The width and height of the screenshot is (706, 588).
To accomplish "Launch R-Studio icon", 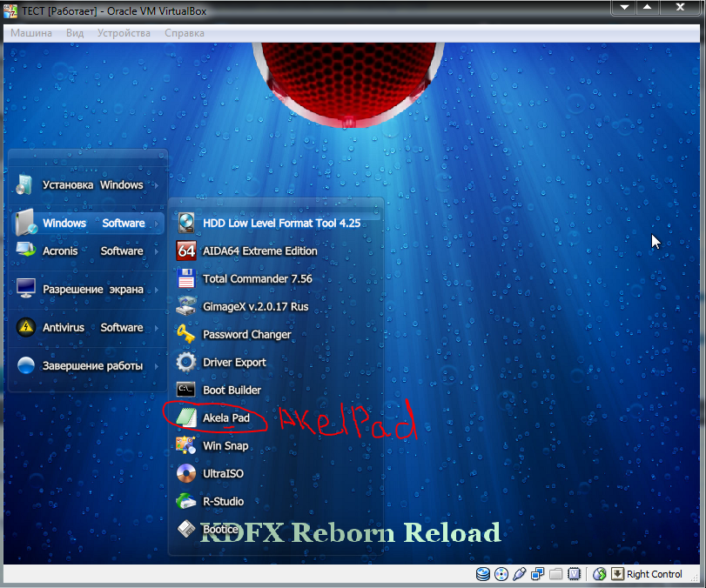I will [186, 501].
